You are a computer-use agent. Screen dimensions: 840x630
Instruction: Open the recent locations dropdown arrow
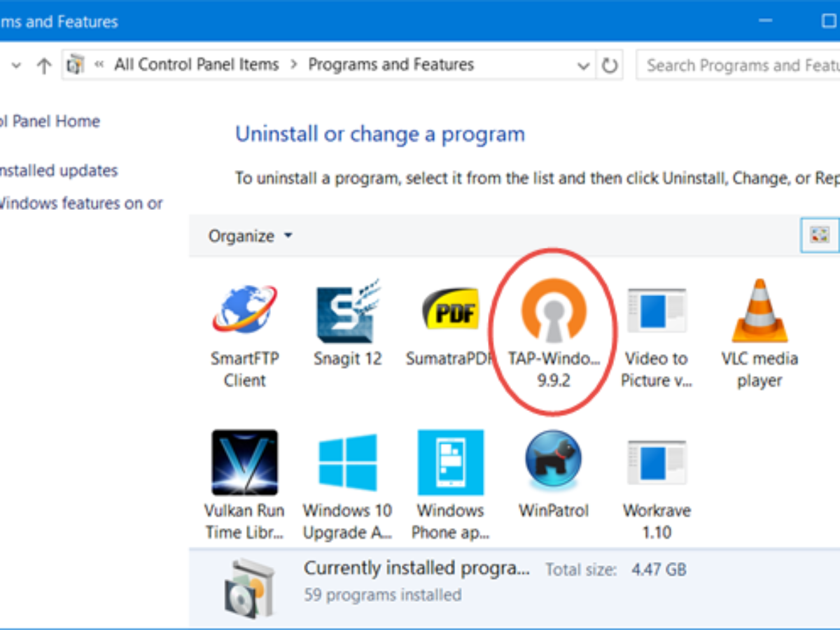pos(16,66)
